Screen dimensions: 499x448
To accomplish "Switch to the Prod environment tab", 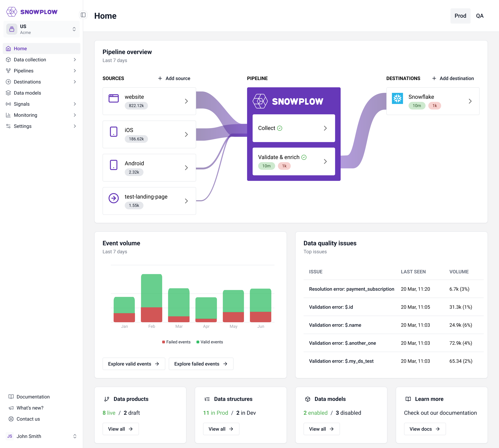I will (460, 16).
